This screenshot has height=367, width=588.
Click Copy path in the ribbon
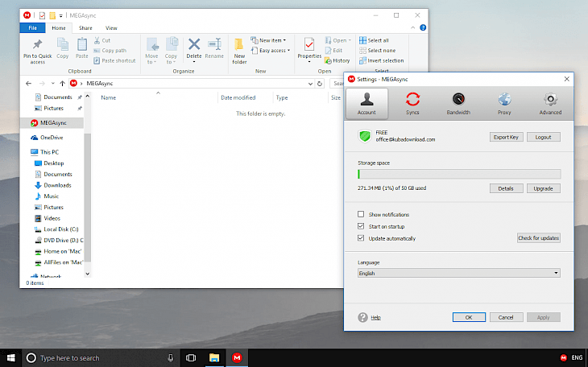tap(110, 50)
